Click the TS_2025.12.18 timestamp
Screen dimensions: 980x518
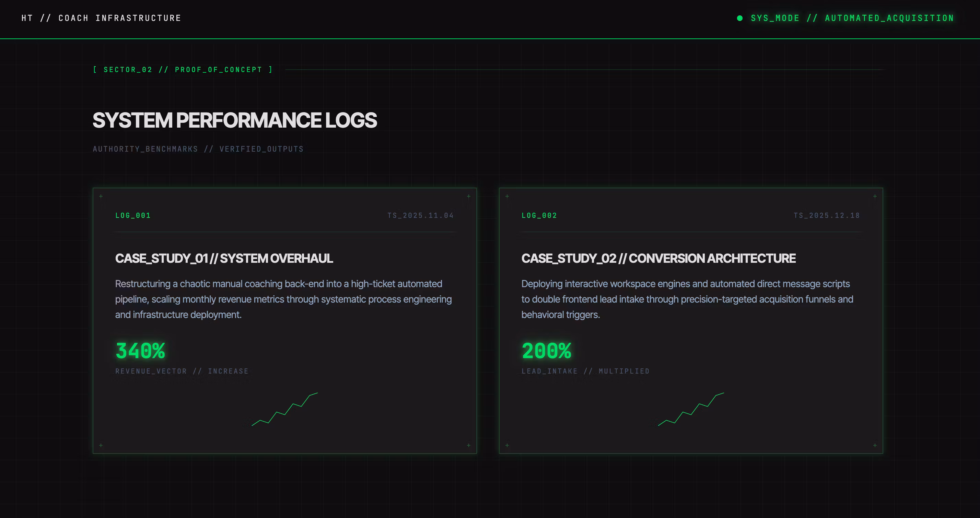point(827,216)
